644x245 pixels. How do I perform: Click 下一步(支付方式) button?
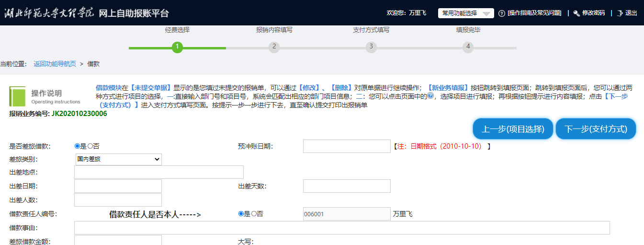(x=596, y=129)
